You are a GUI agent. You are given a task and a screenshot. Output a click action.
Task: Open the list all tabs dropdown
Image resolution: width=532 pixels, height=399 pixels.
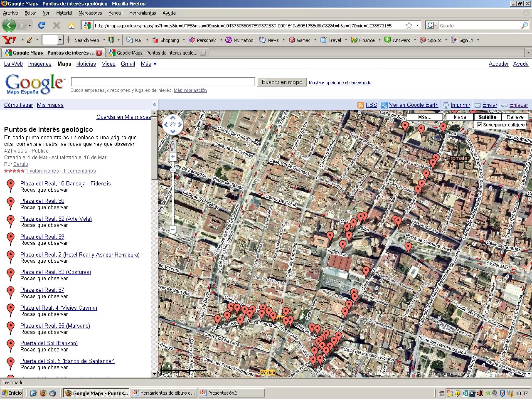coord(528,53)
